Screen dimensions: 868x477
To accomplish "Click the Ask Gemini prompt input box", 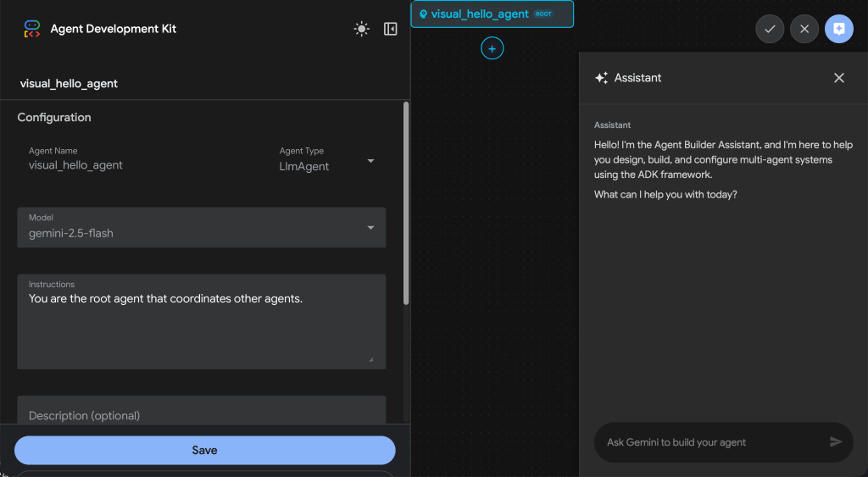I will click(712, 442).
